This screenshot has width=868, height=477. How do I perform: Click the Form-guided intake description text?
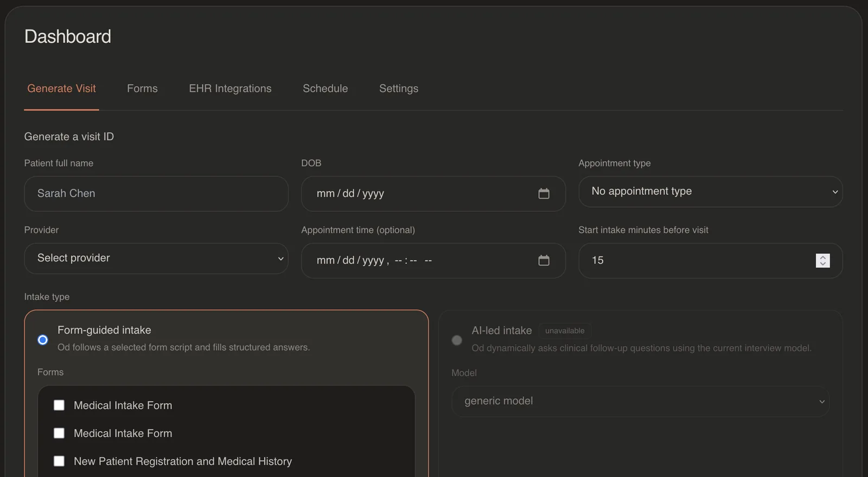tap(184, 347)
